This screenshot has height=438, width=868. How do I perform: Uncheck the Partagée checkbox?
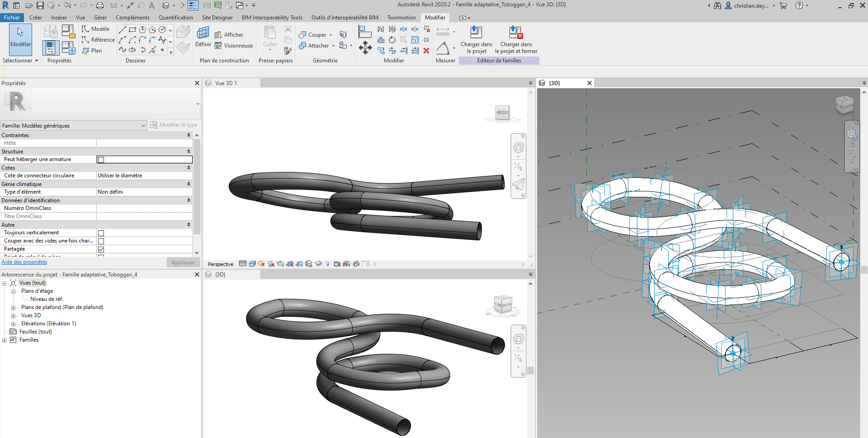tap(101, 249)
